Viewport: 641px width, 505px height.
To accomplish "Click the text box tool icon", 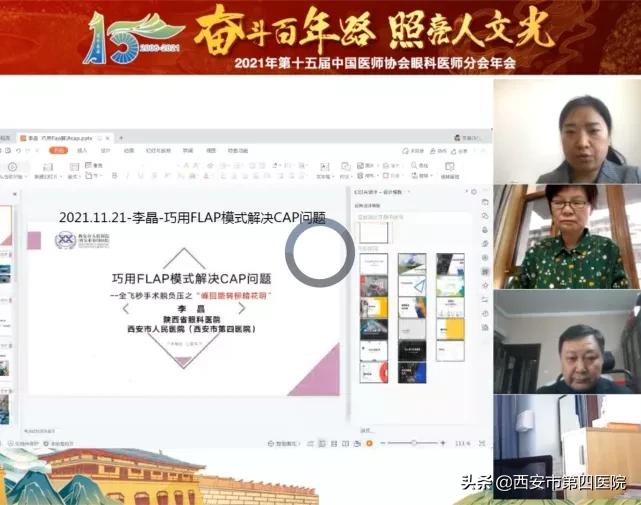I will coord(325,167).
